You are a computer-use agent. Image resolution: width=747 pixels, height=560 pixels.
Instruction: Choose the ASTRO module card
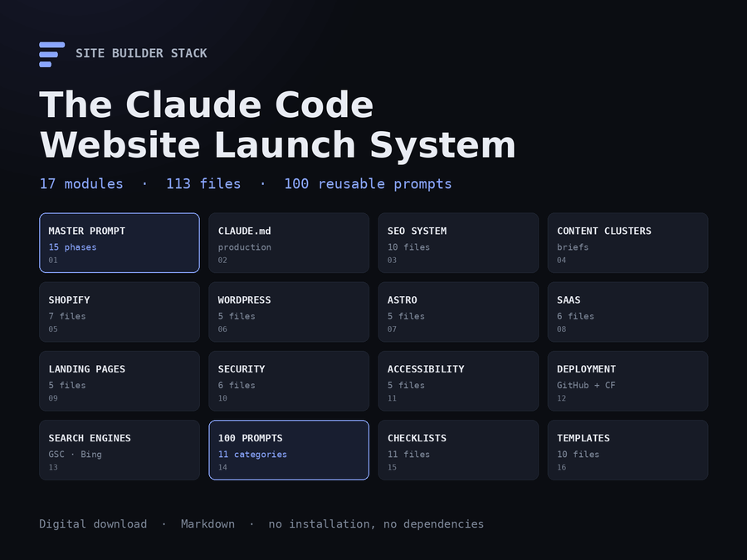tap(458, 312)
